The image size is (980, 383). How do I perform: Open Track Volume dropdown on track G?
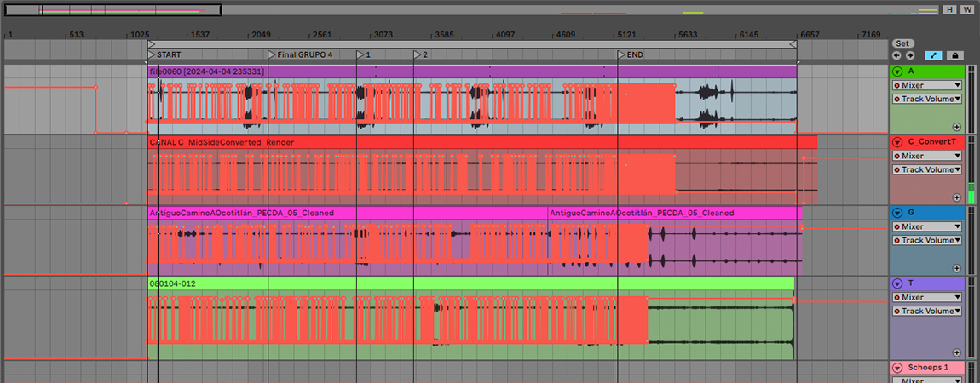(927, 241)
